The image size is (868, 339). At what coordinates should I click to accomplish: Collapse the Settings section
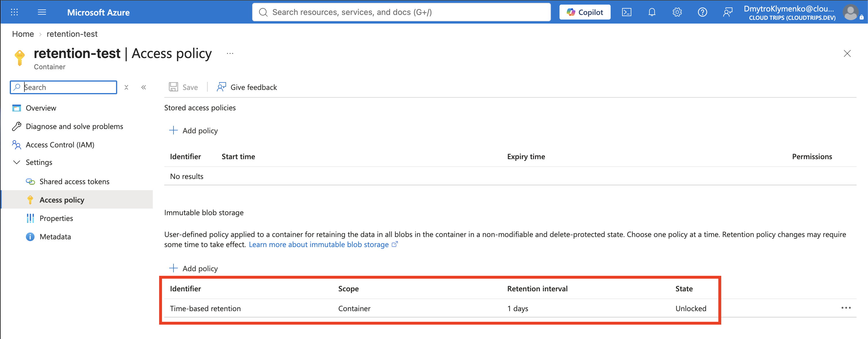tap(16, 162)
